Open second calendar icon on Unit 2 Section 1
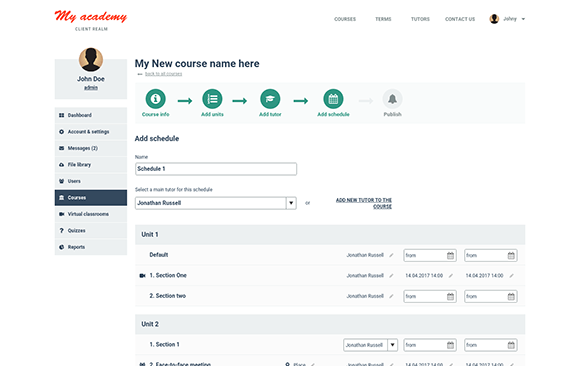 (511, 345)
